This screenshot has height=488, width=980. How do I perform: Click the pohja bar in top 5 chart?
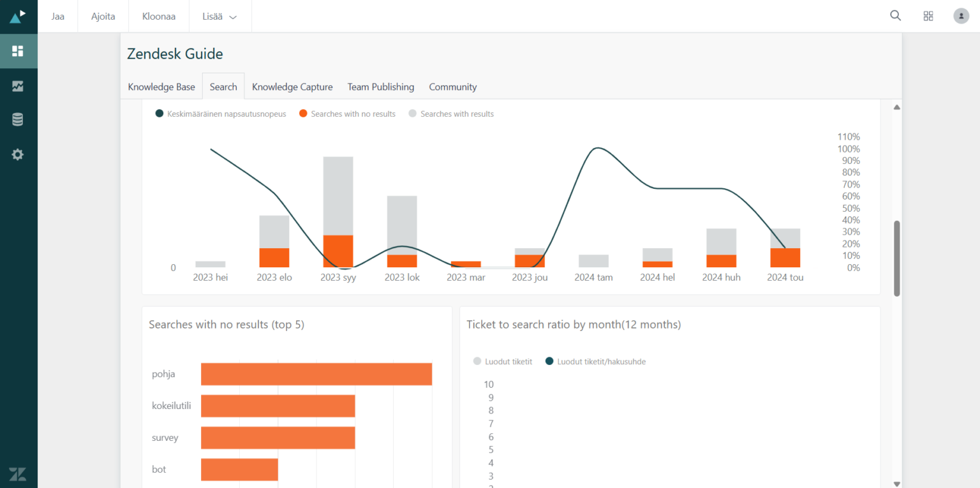(x=316, y=374)
